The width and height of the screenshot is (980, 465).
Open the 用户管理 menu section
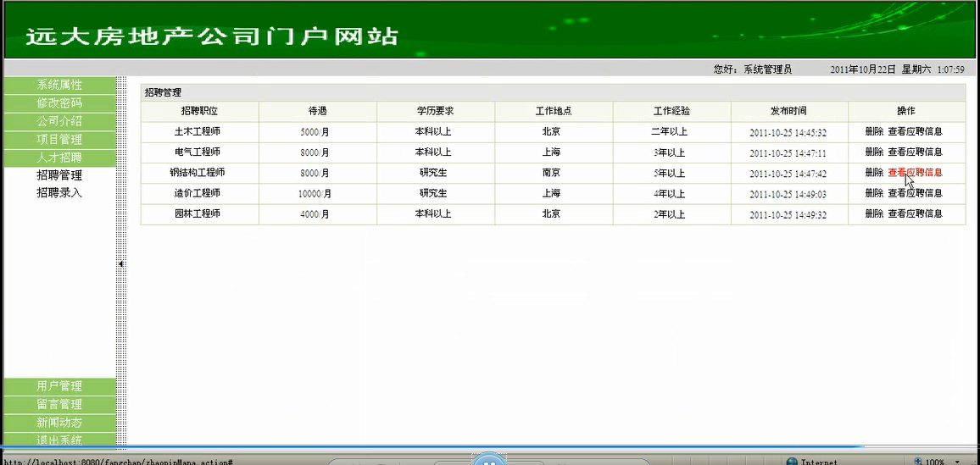pos(59,386)
